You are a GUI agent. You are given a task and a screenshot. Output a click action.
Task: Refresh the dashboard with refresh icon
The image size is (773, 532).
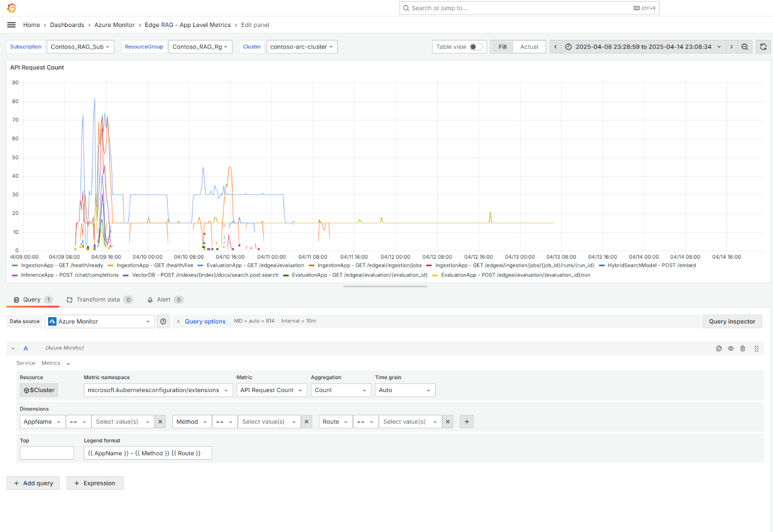[x=763, y=47]
